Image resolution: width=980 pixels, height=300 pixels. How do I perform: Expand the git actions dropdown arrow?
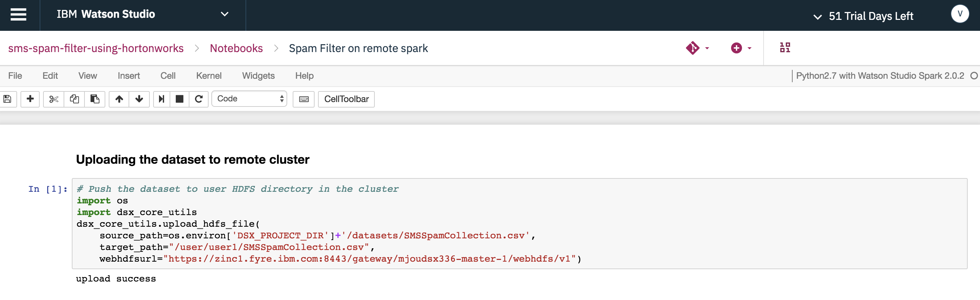[x=707, y=48]
